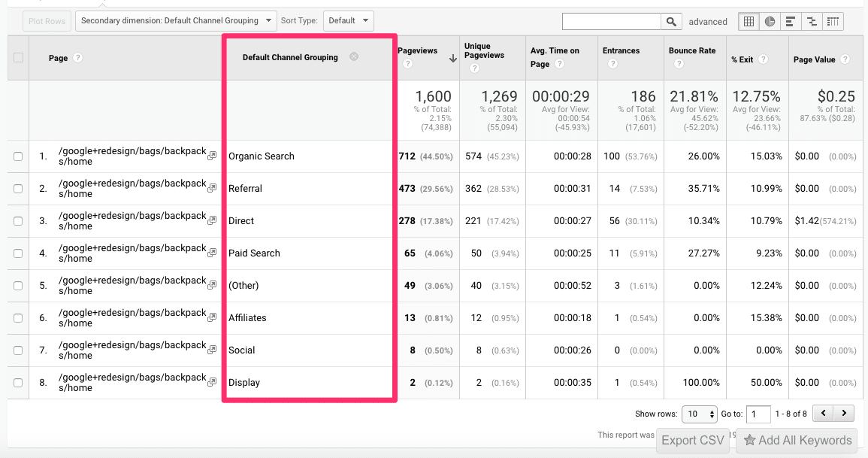Open Secondary dimension dropdown
Screen dimensions: 868x458
pos(176,21)
